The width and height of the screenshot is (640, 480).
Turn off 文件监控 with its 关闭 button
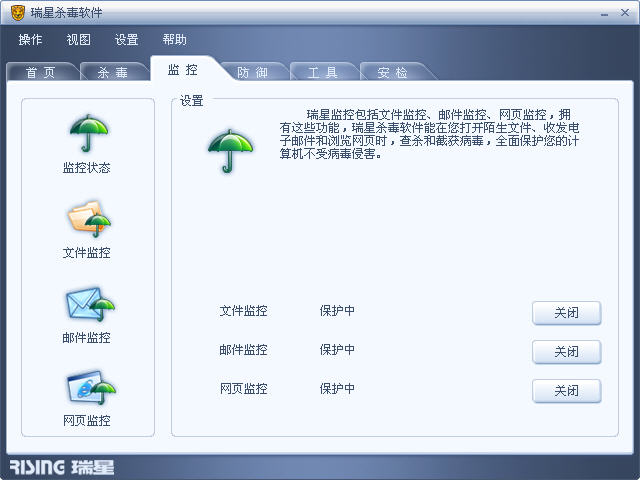[567, 313]
